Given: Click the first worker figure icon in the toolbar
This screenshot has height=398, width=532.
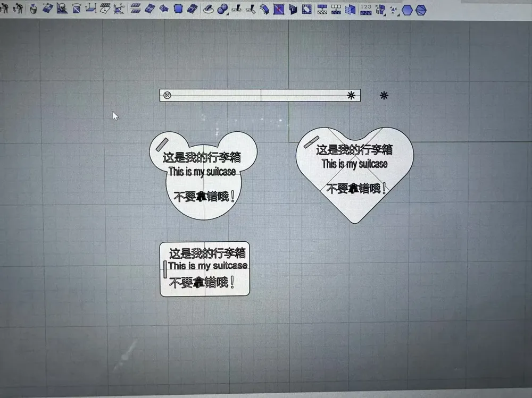Looking at the screenshot, I should pos(4,8).
